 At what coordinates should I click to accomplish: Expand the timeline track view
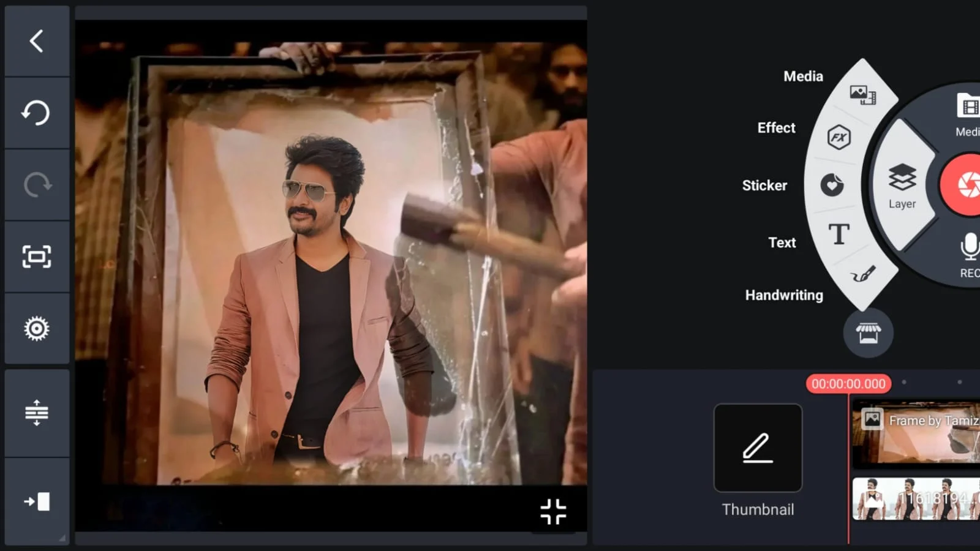pyautogui.click(x=37, y=413)
